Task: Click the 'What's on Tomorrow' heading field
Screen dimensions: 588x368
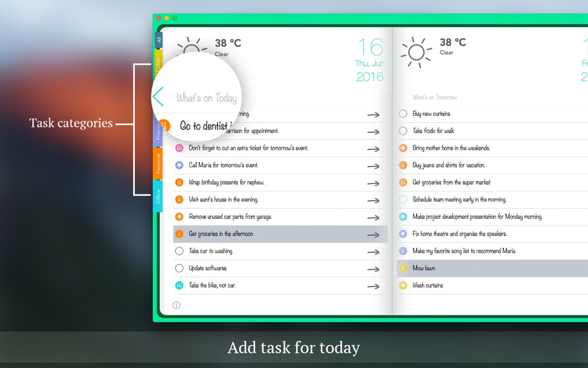Action: click(x=435, y=97)
